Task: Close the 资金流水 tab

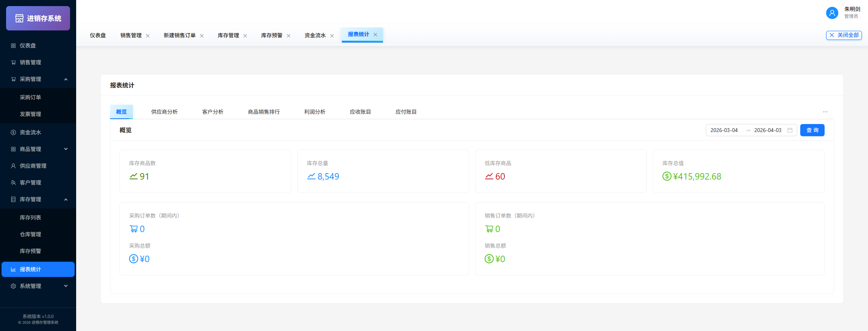Action: point(332,36)
